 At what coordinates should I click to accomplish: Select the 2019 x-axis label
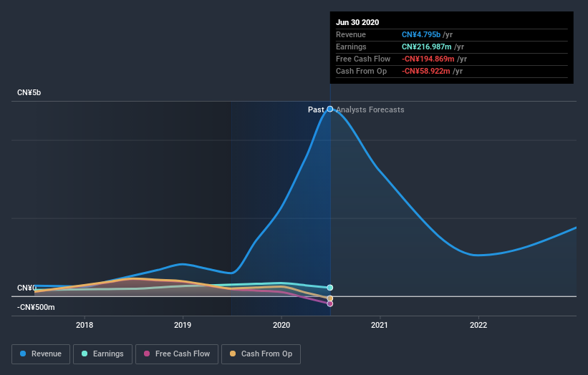pos(183,325)
